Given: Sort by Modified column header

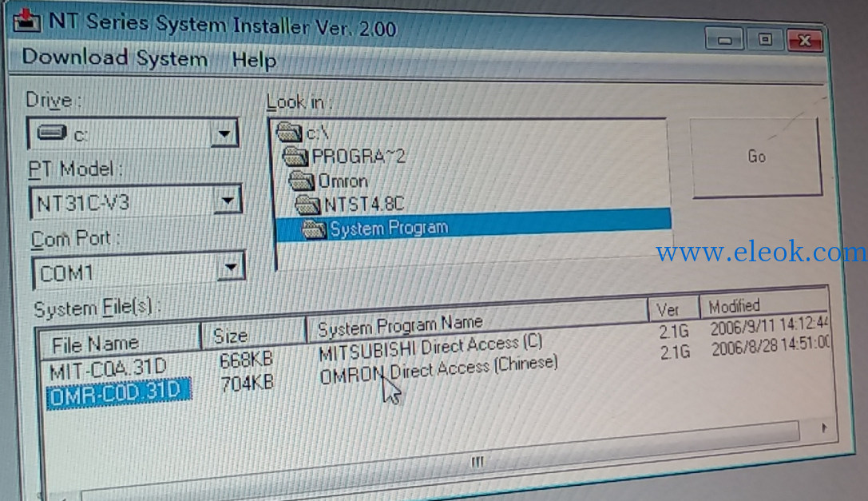Looking at the screenshot, I should (x=764, y=304).
